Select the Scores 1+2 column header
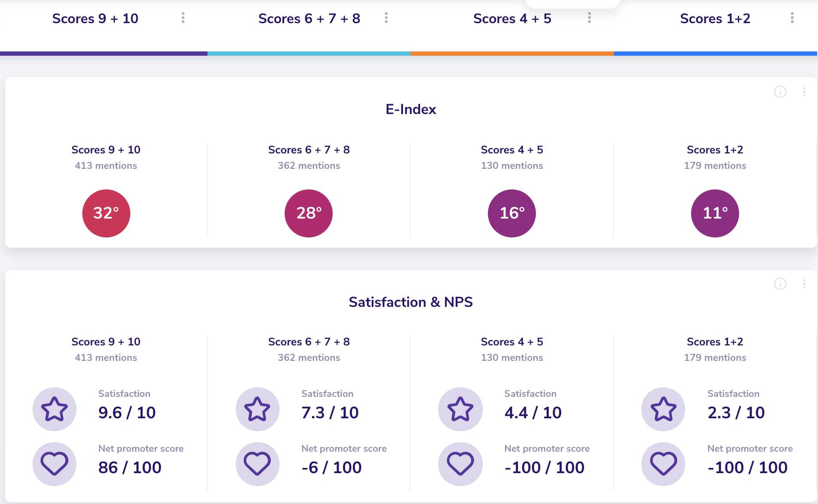 [x=715, y=18]
